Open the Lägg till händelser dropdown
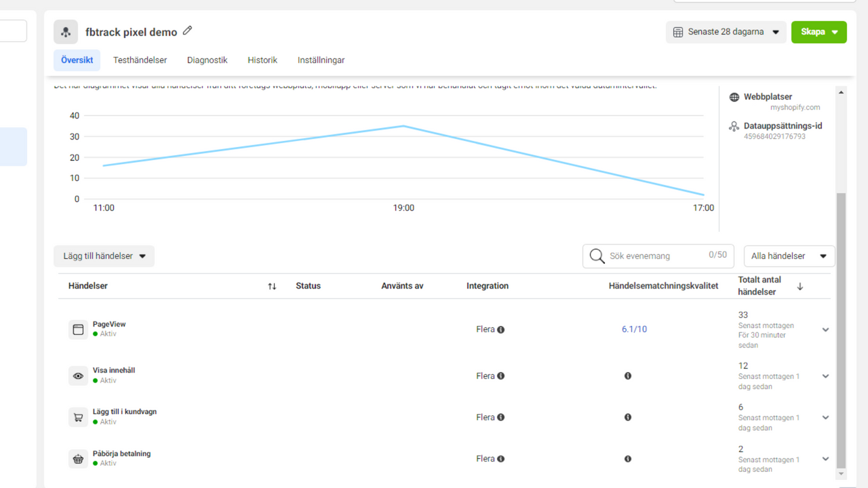The image size is (868, 488). [104, 256]
